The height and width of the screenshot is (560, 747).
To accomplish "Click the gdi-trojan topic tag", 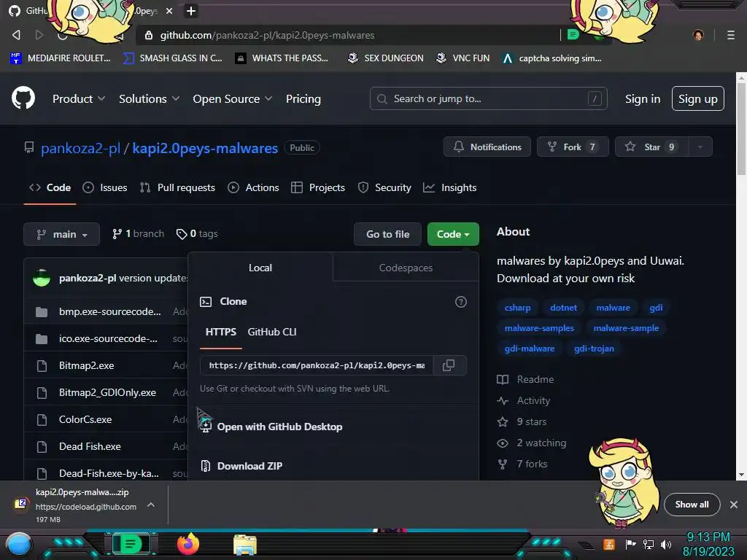I will (594, 349).
